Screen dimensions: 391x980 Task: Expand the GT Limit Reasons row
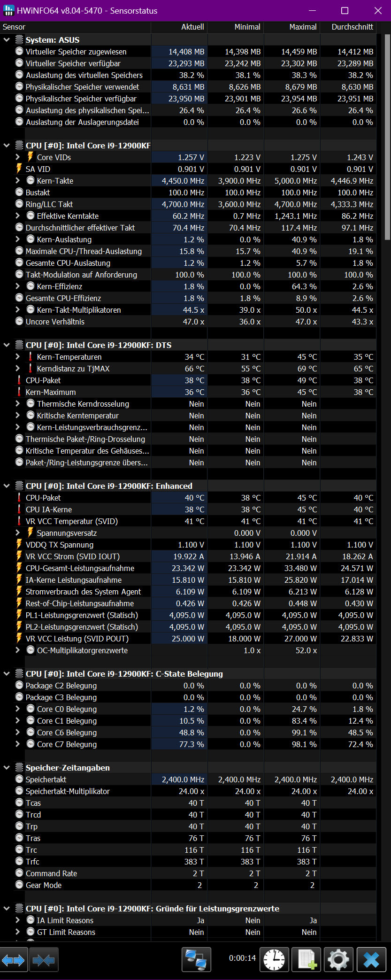[18, 932]
